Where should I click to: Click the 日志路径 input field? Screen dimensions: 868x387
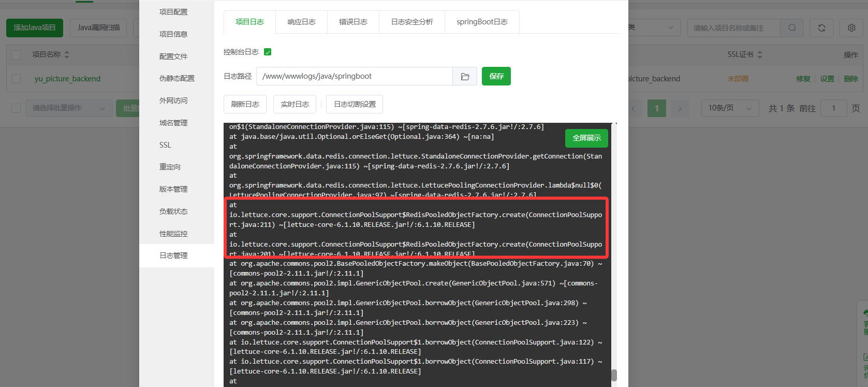tap(355, 77)
